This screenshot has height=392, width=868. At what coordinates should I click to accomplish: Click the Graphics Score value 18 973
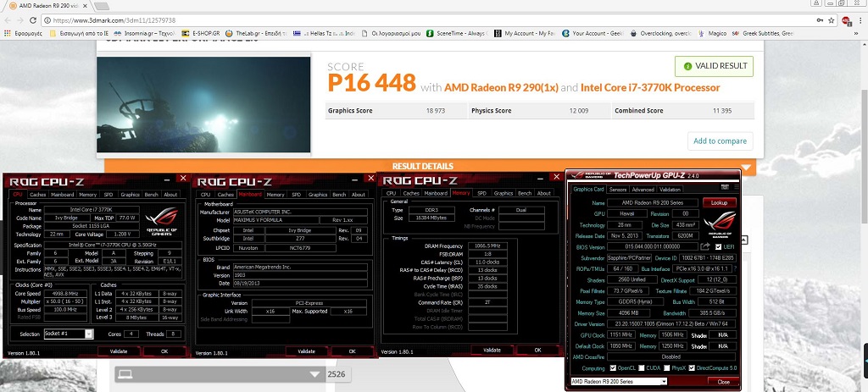coord(436,111)
